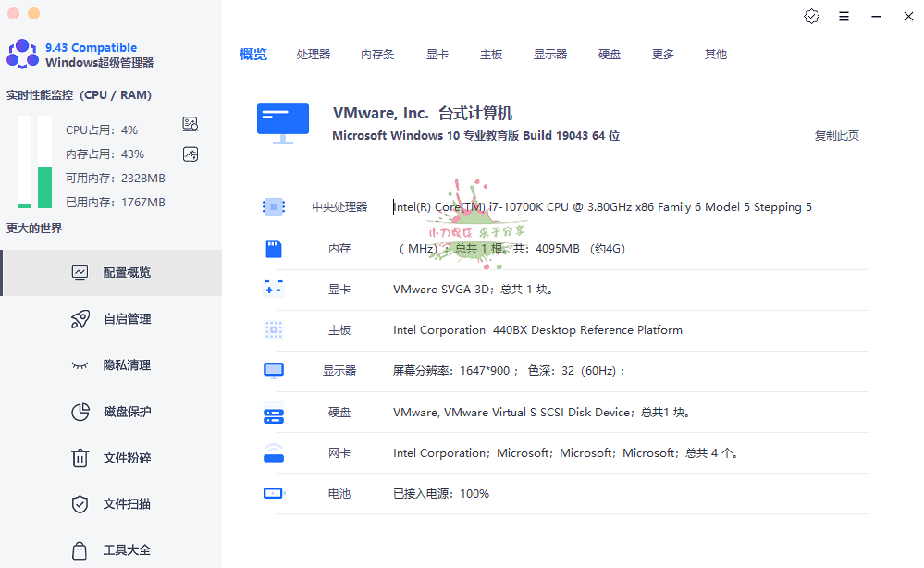The image size is (924, 568).
Task: Click the 工具大全 bag icon
Action: [80, 550]
